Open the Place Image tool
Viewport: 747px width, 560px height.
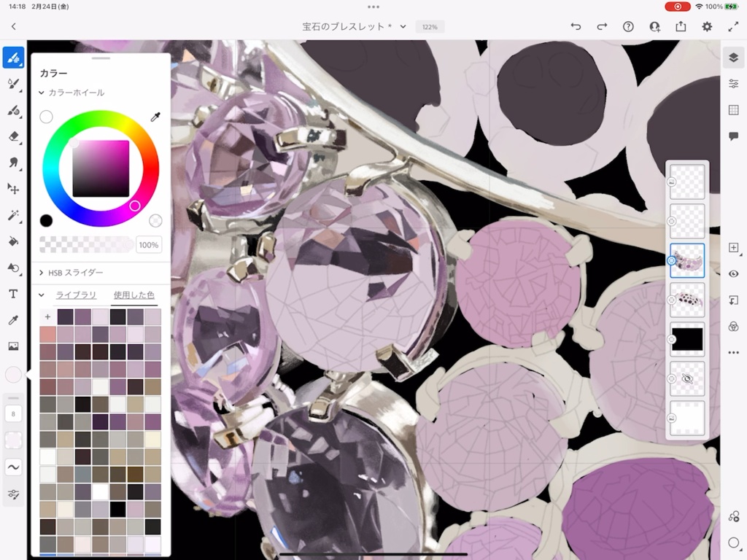13,346
